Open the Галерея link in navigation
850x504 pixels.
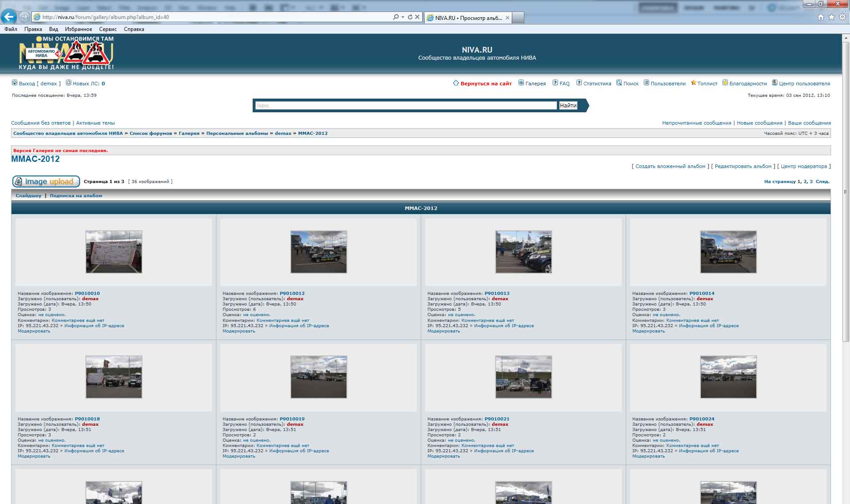535,84
